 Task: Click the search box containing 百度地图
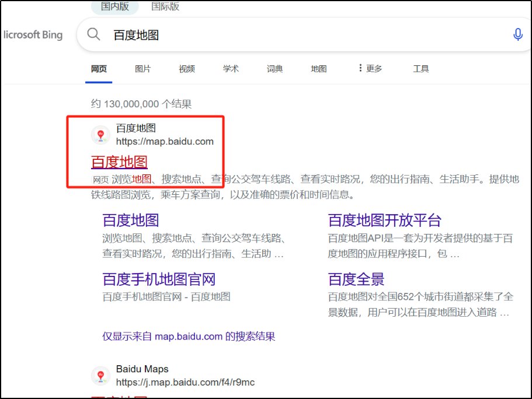(305, 35)
